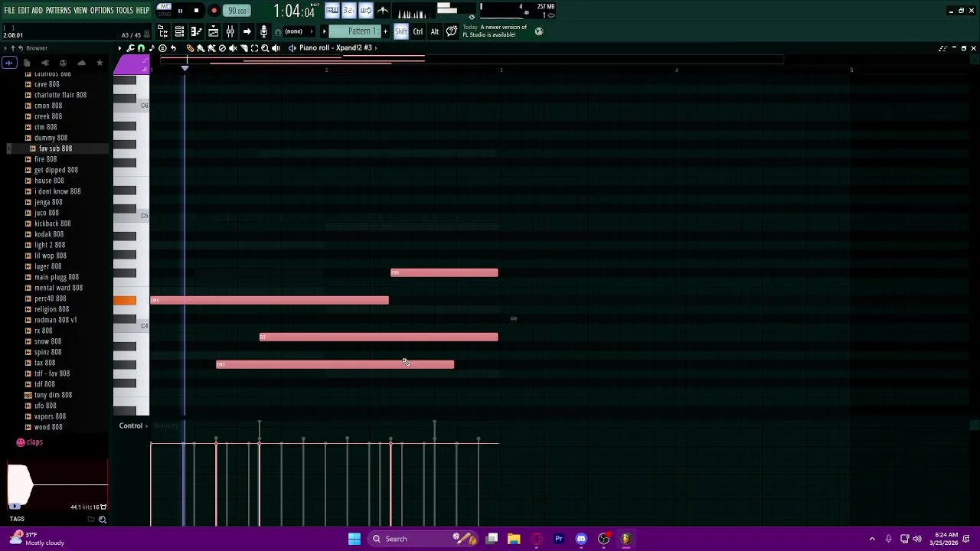
Task: Add a new pattern with plus button
Action: pyautogui.click(x=385, y=31)
